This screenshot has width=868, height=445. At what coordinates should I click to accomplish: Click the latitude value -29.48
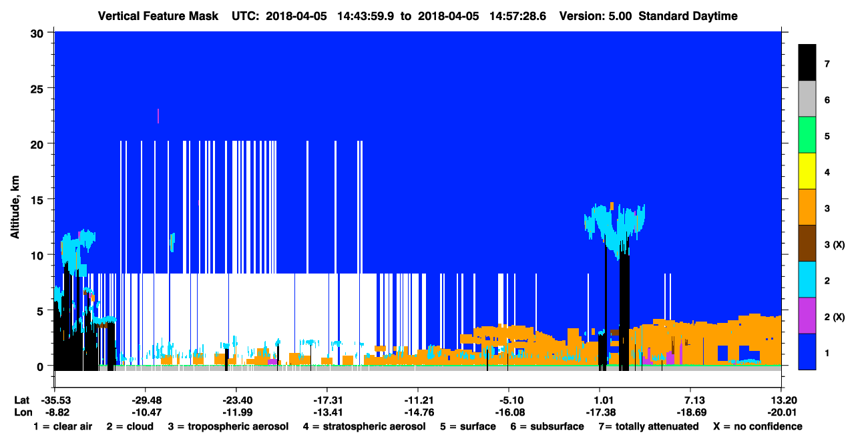click(145, 400)
